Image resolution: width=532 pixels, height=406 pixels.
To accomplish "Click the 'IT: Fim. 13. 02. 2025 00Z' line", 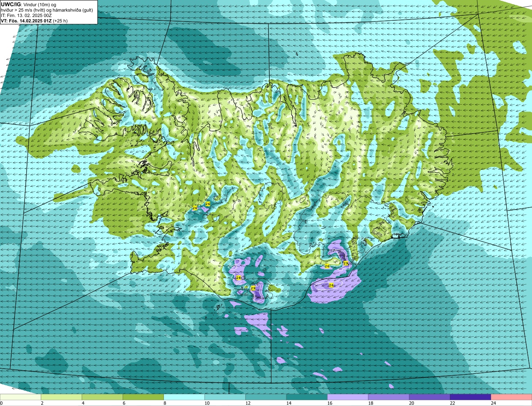I will coord(26,15).
